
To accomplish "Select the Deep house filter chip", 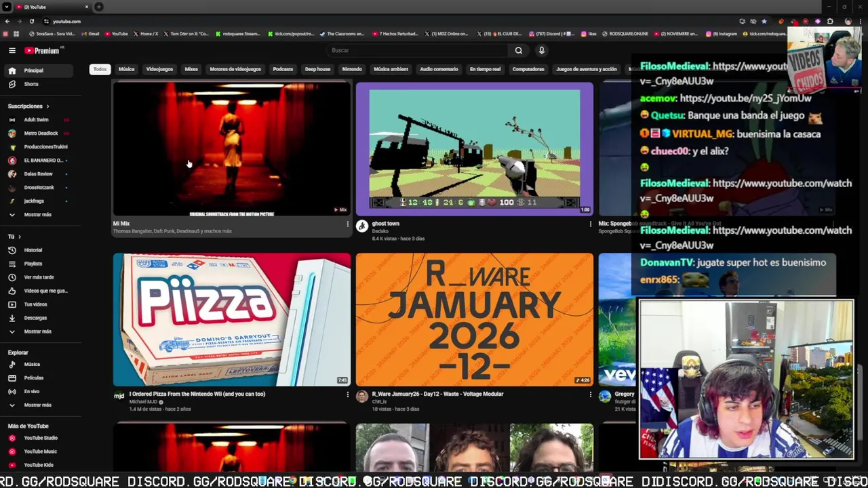I will (x=317, y=69).
